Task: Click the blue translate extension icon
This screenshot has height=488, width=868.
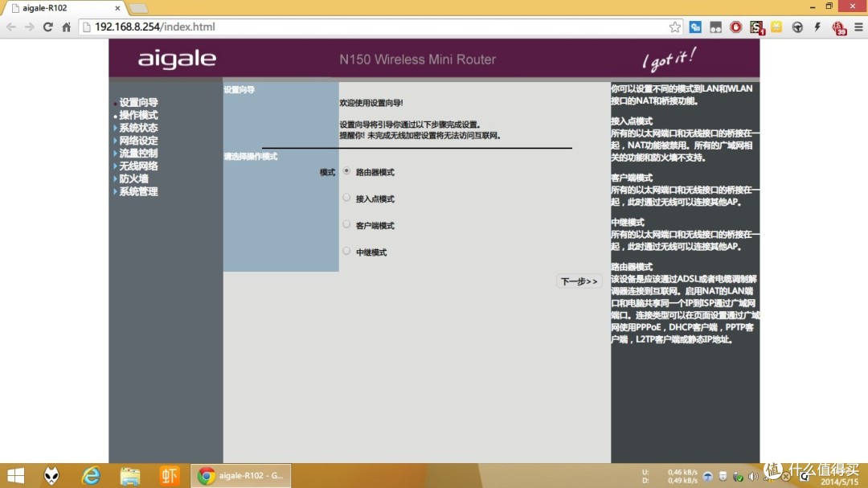Action: click(x=695, y=27)
